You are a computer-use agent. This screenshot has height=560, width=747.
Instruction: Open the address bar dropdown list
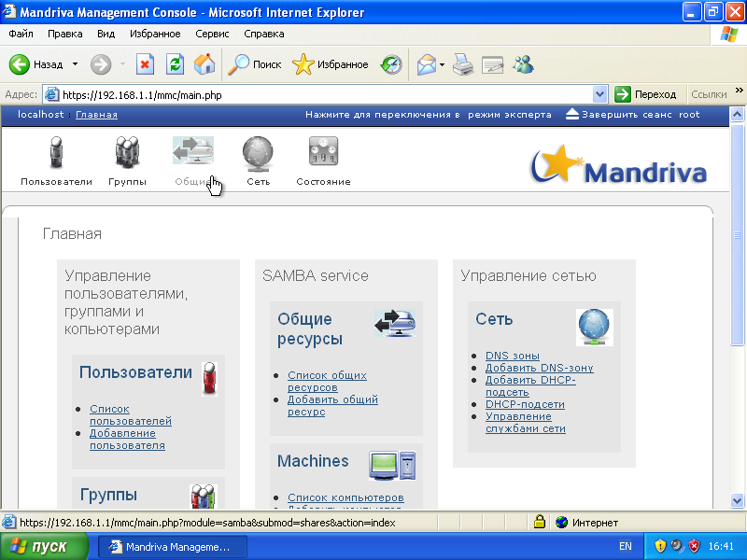tap(599, 94)
